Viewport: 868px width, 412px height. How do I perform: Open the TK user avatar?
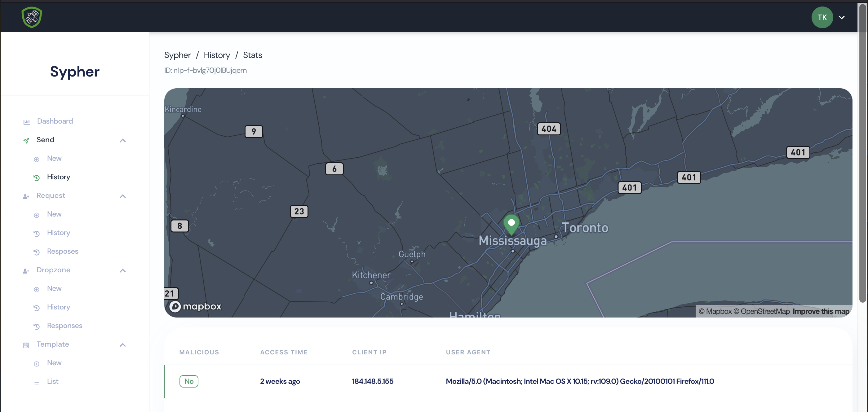pyautogui.click(x=822, y=17)
